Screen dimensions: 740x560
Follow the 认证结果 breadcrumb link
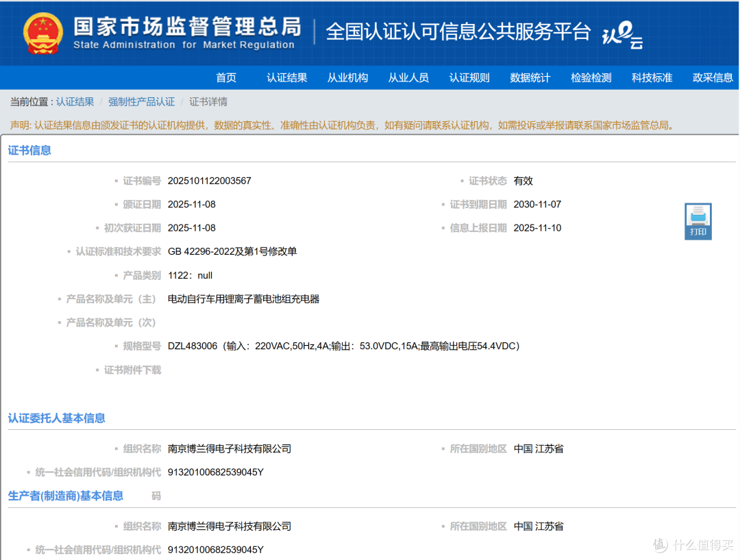75,102
